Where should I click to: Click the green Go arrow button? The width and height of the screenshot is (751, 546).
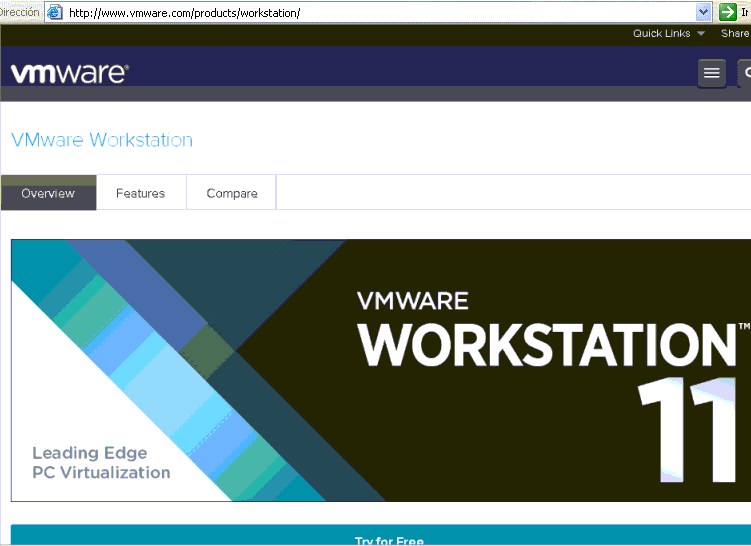coord(728,12)
